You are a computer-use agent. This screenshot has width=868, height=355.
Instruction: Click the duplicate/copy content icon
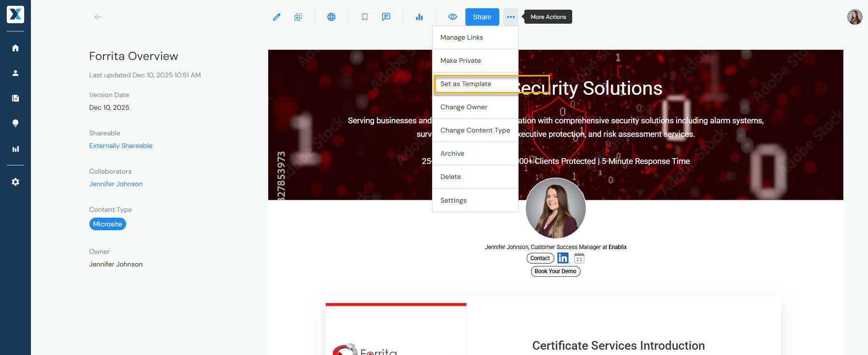tap(298, 17)
